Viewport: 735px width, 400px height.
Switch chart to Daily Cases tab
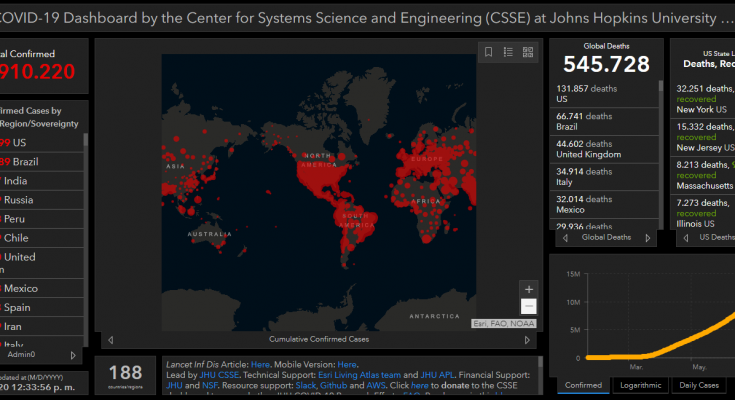(698, 385)
